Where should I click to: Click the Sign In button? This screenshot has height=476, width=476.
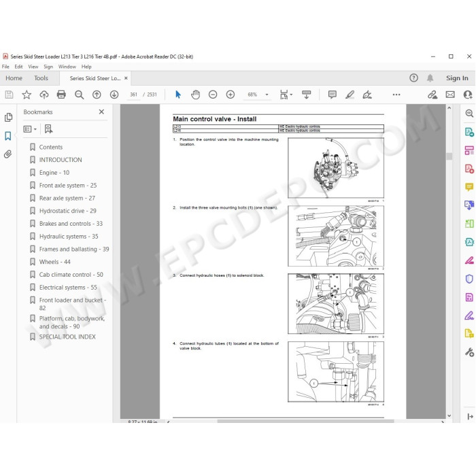(x=457, y=78)
